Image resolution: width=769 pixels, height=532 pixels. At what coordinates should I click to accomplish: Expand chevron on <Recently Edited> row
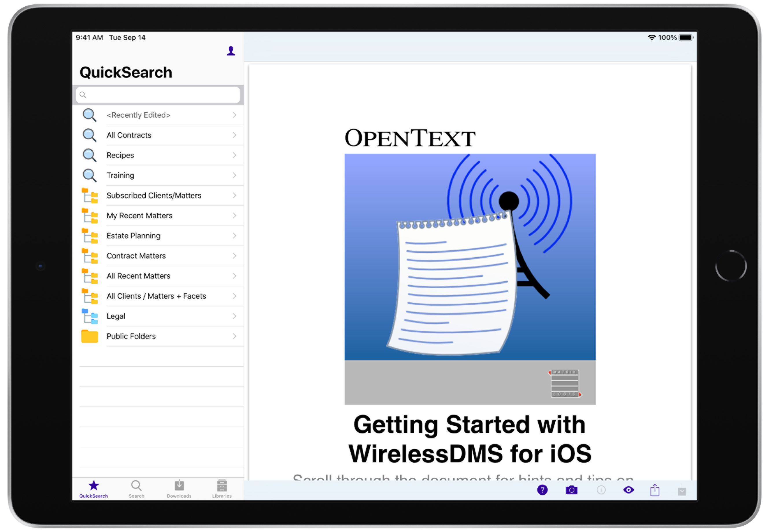(x=235, y=115)
